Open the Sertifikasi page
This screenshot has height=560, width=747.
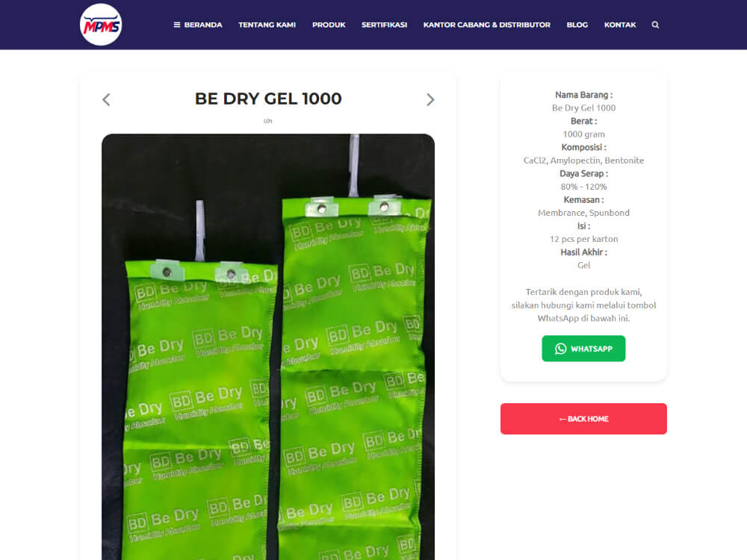tap(384, 25)
